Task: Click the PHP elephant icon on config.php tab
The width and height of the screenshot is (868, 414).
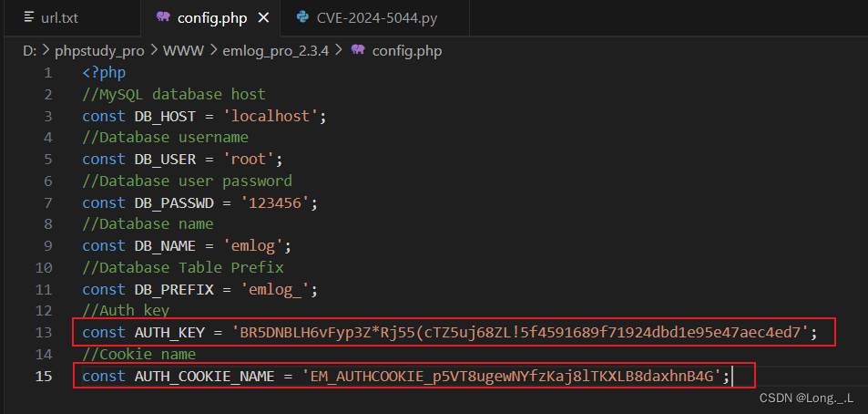Action: coord(163,17)
